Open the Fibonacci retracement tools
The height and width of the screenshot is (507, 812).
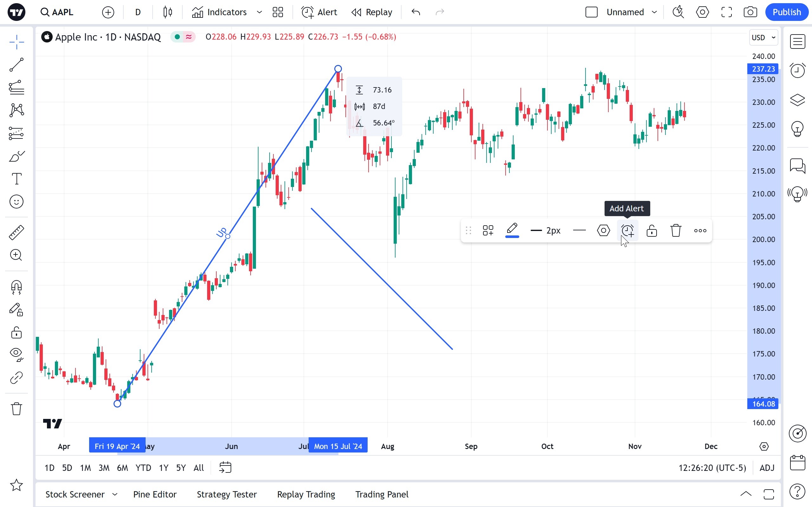click(16, 87)
